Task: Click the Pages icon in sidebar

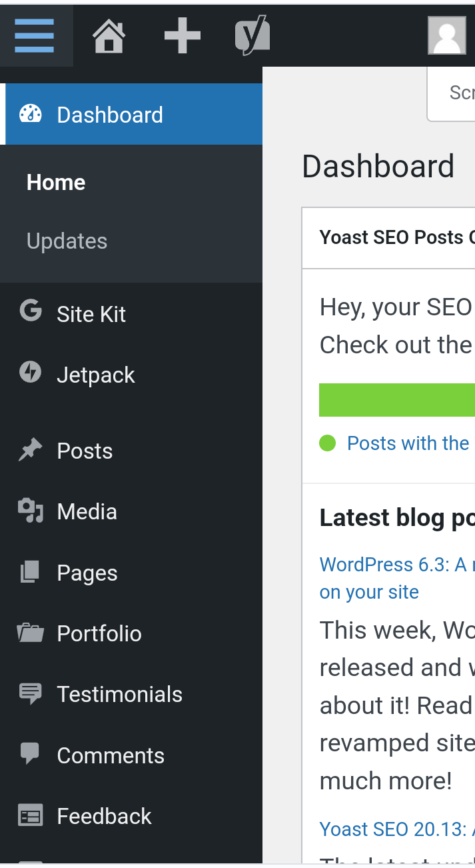Action: (x=31, y=573)
